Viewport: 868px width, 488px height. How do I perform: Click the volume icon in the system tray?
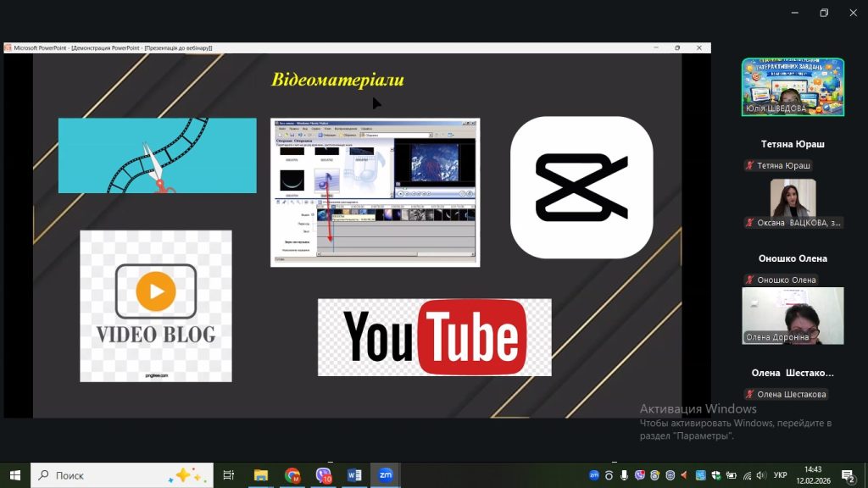pos(762,475)
